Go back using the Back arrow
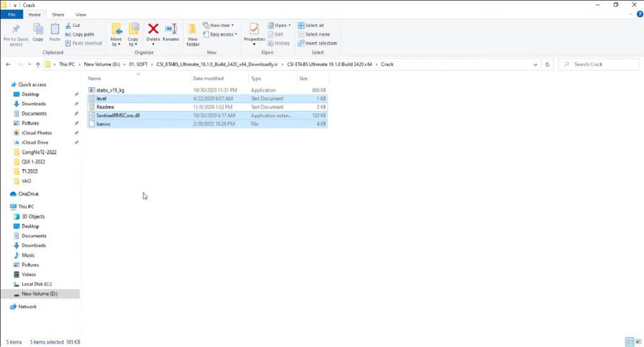The image size is (644, 347). pos(8,65)
